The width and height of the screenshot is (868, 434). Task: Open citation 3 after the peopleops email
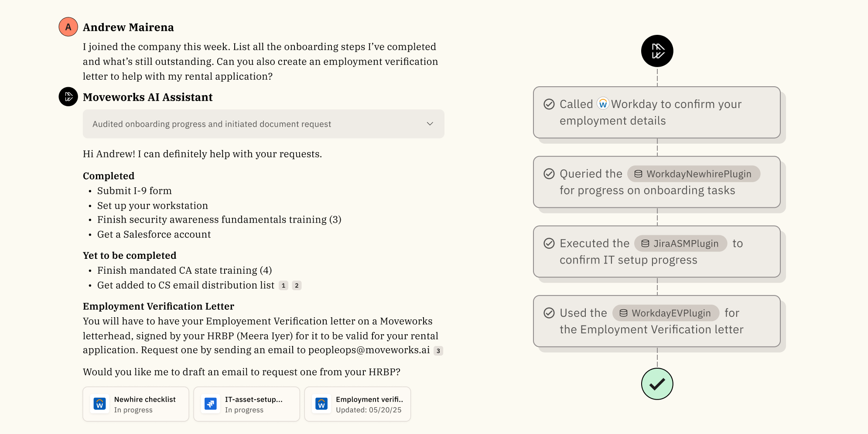(x=438, y=351)
